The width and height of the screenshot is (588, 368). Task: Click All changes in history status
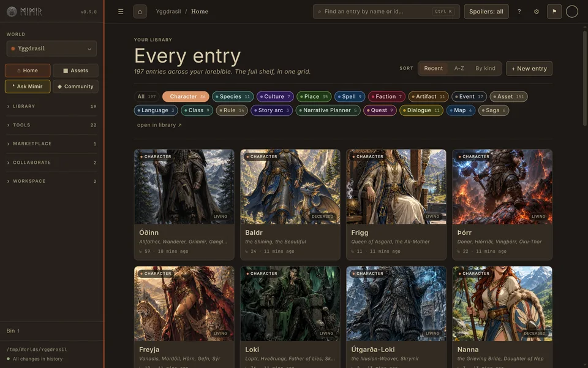(x=34, y=359)
